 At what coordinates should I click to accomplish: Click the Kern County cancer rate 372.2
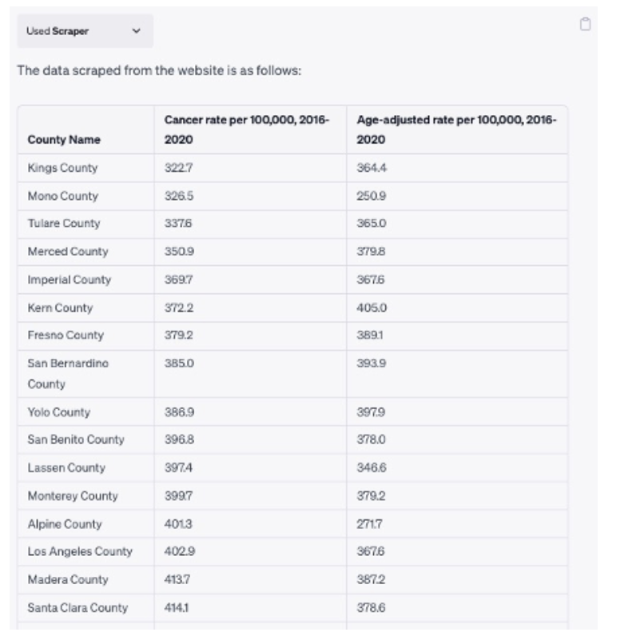(x=177, y=308)
